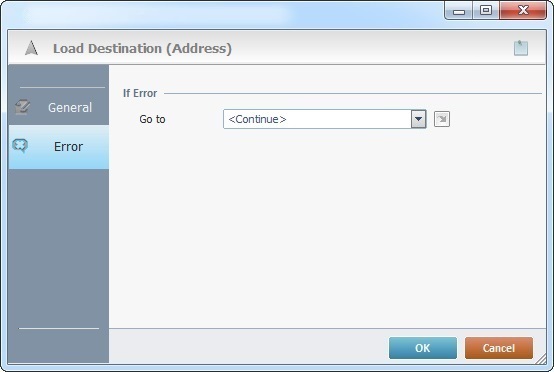Click the resize grip in the window corner
The height and width of the screenshot is (372, 554).
click(x=541, y=360)
